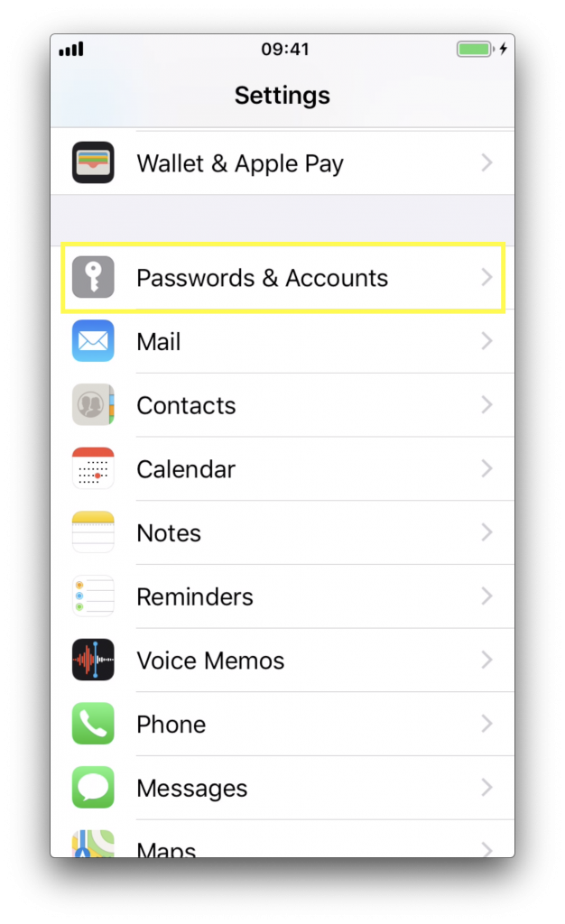Tap the Maps app icon
Screen dimensions: 565x924
point(93,844)
